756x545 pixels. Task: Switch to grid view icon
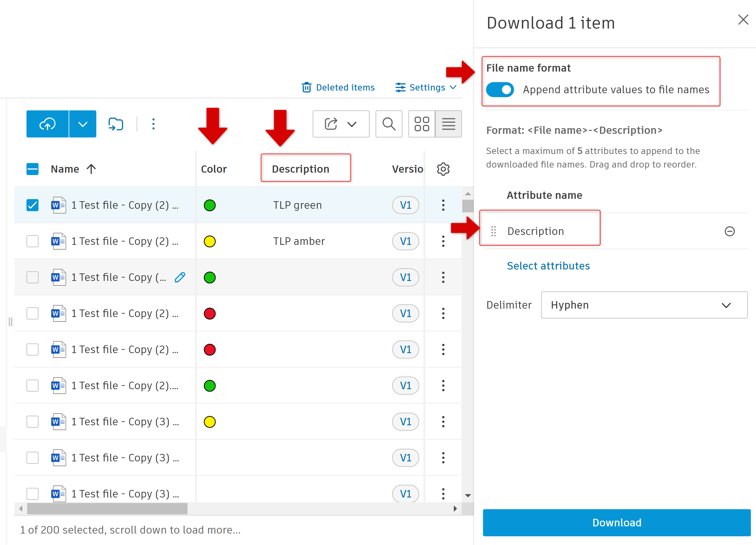[422, 124]
